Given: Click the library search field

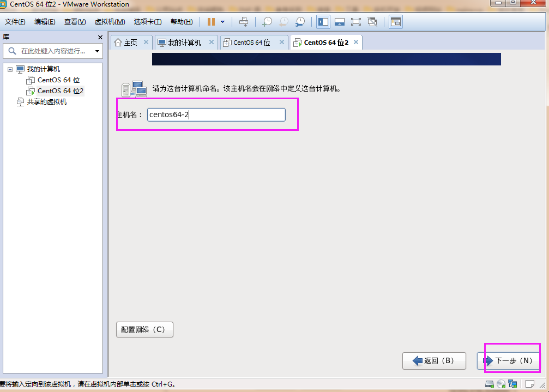Looking at the screenshot, I should [x=53, y=51].
